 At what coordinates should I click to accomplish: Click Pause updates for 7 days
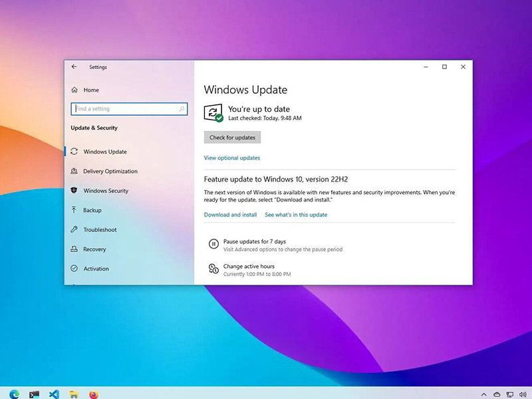pyautogui.click(x=255, y=241)
